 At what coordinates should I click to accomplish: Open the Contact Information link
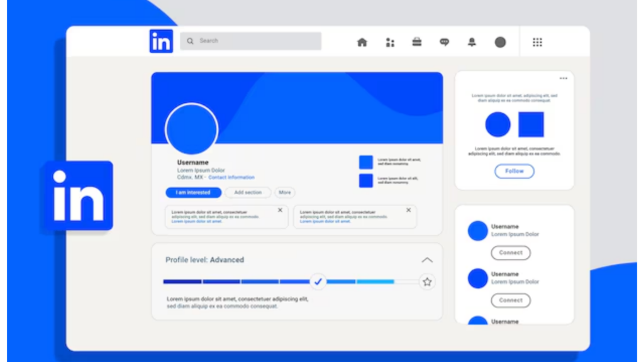click(232, 177)
